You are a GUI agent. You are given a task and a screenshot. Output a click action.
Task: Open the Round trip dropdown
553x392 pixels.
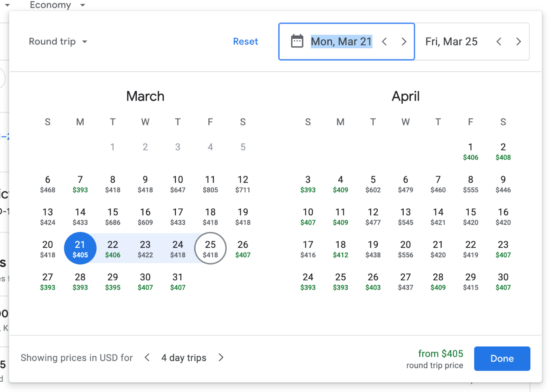point(58,42)
